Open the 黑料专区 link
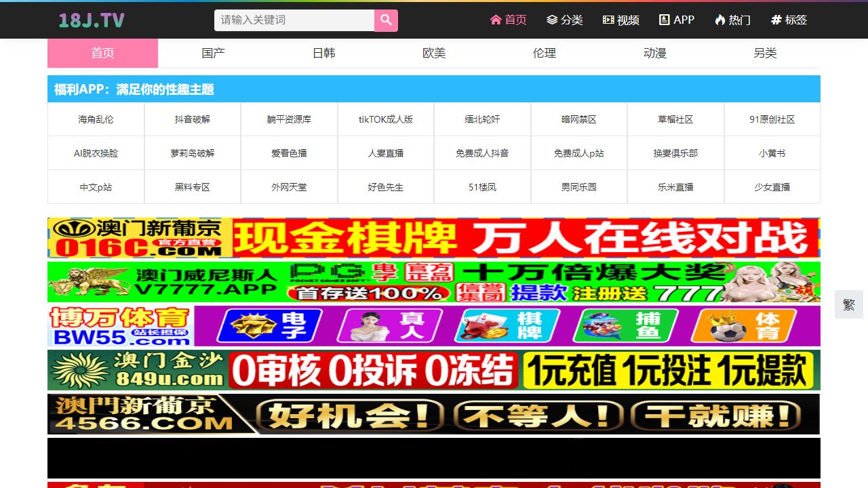Screen dimensions: 868x488 click(193, 187)
